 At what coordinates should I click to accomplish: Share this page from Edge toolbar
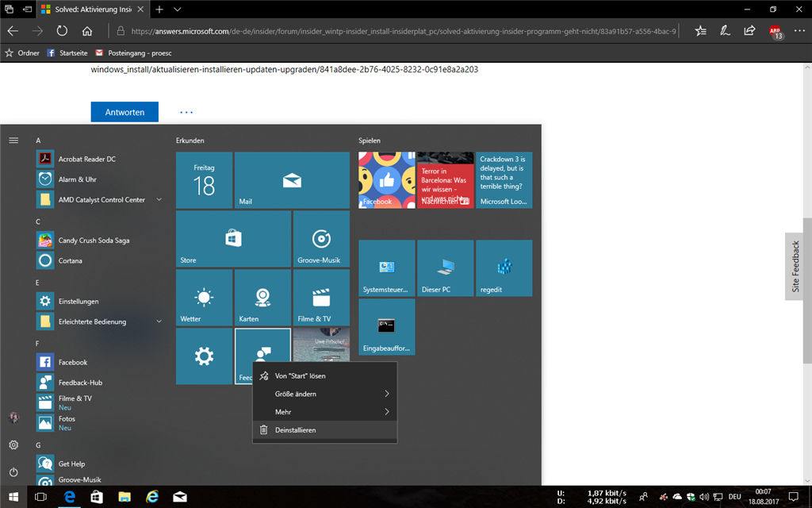point(749,31)
